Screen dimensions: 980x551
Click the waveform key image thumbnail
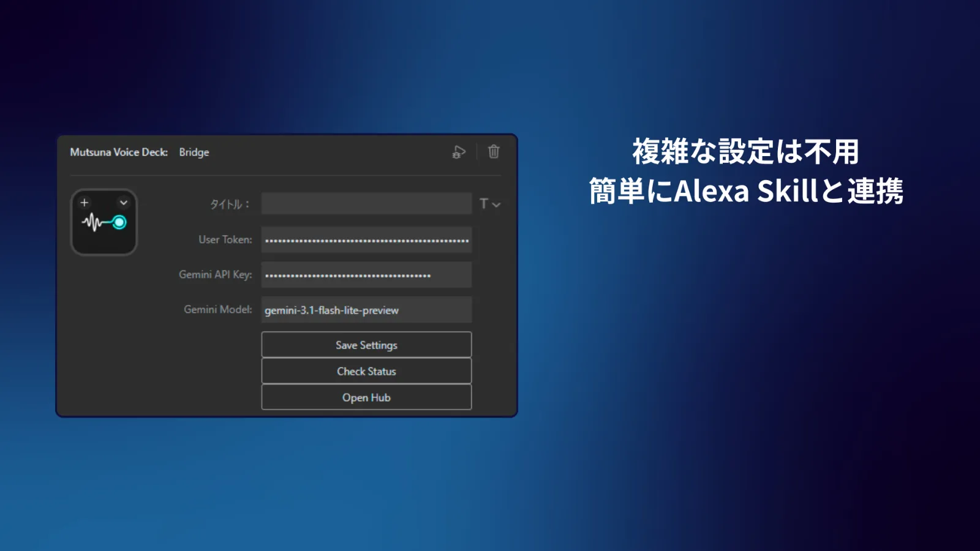pos(104,222)
